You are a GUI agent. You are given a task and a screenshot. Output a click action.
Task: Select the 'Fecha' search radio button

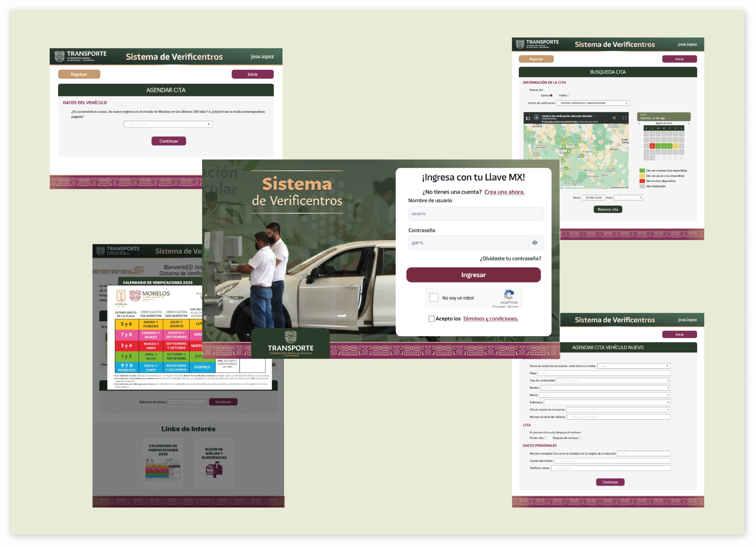568,95
